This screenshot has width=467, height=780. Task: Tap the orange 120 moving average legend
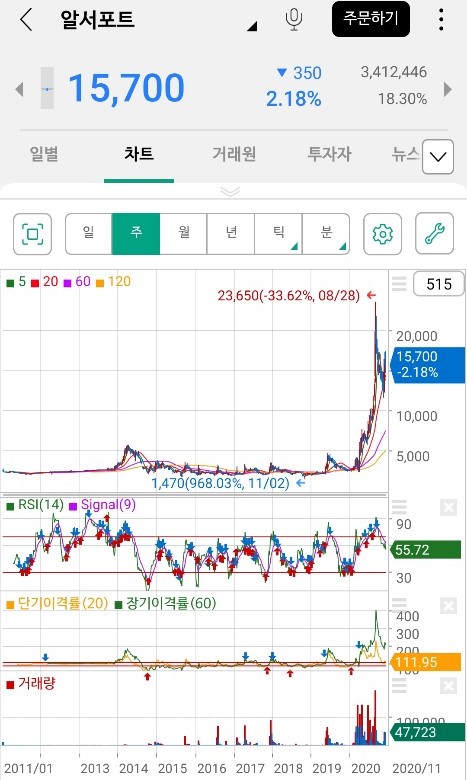113,282
